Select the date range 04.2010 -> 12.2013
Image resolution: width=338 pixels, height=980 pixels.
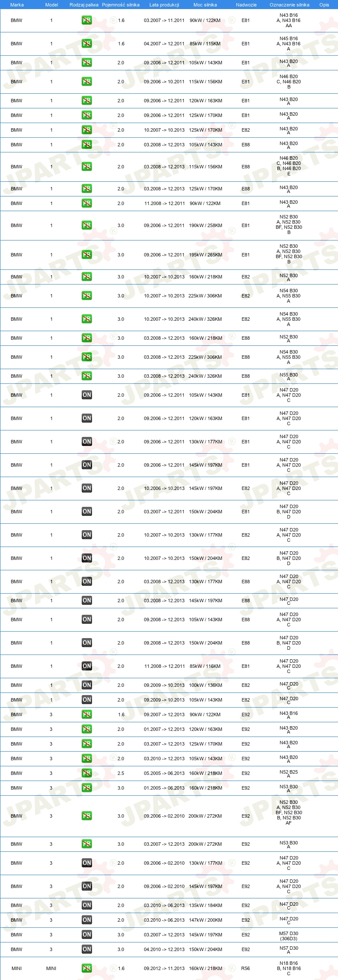tap(164, 949)
